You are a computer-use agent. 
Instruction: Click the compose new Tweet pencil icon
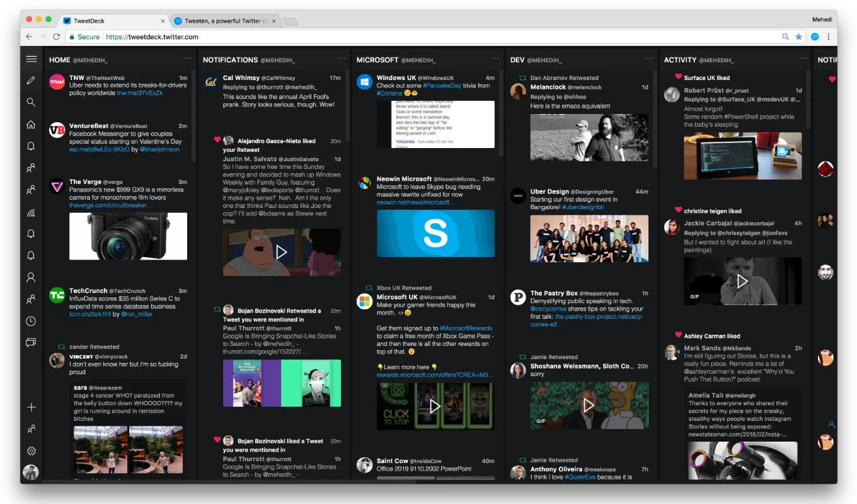[x=31, y=81]
